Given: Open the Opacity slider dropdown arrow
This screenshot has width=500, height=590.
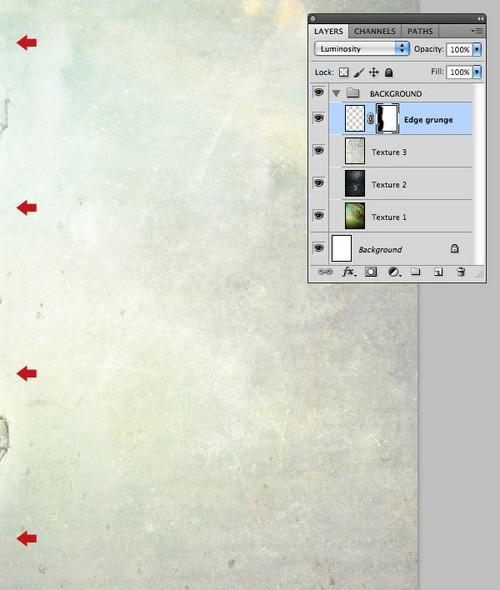Looking at the screenshot, I should [477, 49].
